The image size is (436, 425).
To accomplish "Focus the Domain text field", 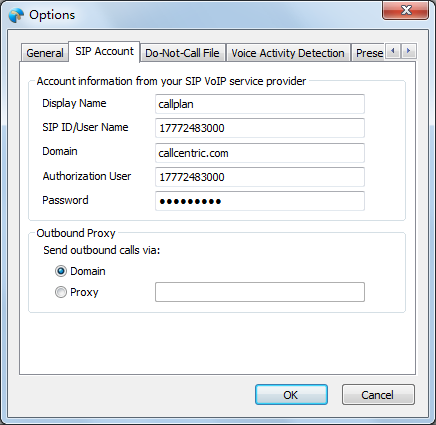I will (260, 153).
